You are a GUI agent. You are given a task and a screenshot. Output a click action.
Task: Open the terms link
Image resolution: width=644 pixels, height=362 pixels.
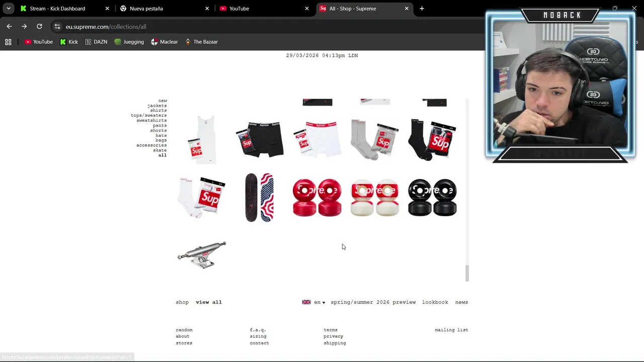point(331,330)
